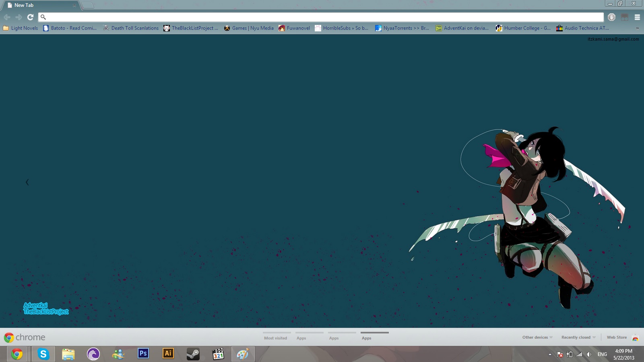Click the itzkami.sama@gmail.com account text

coord(613,39)
